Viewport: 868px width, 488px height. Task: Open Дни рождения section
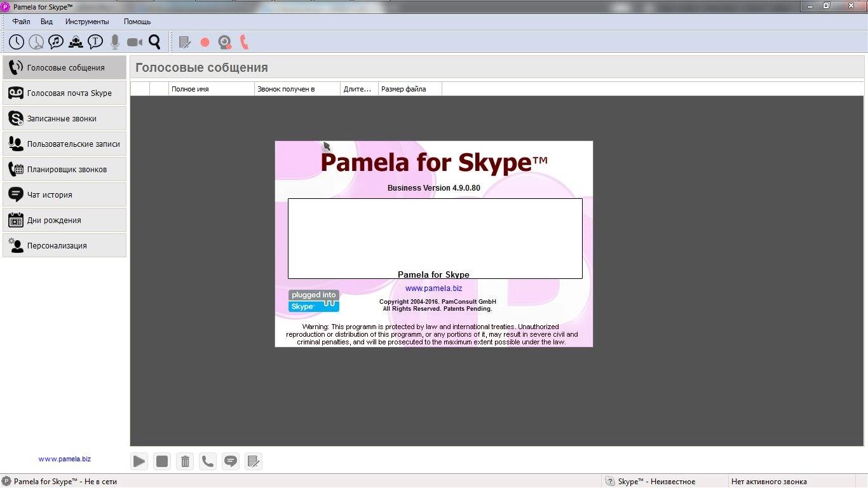coord(64,220)
